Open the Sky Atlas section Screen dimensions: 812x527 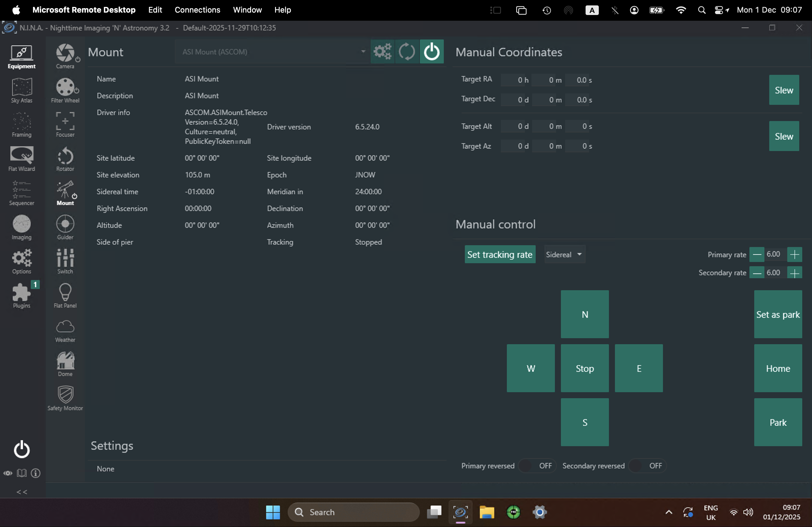pyautogui.click(x=22, y=90)
